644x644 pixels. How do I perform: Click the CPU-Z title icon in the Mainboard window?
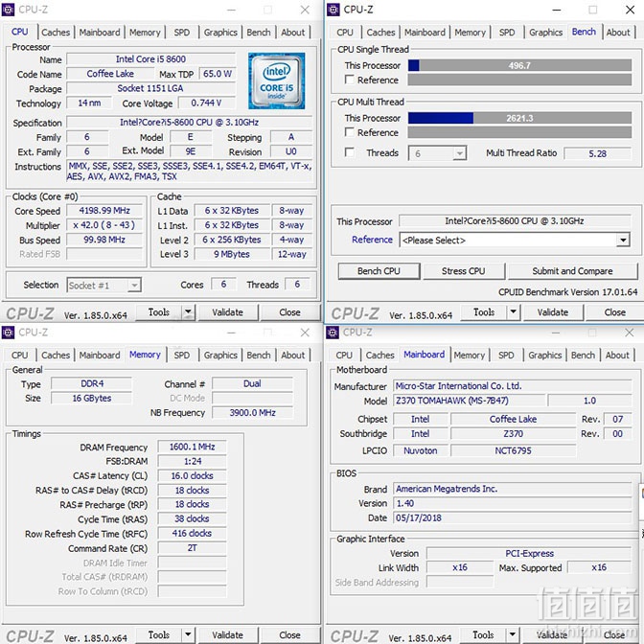tap(333, 333)
